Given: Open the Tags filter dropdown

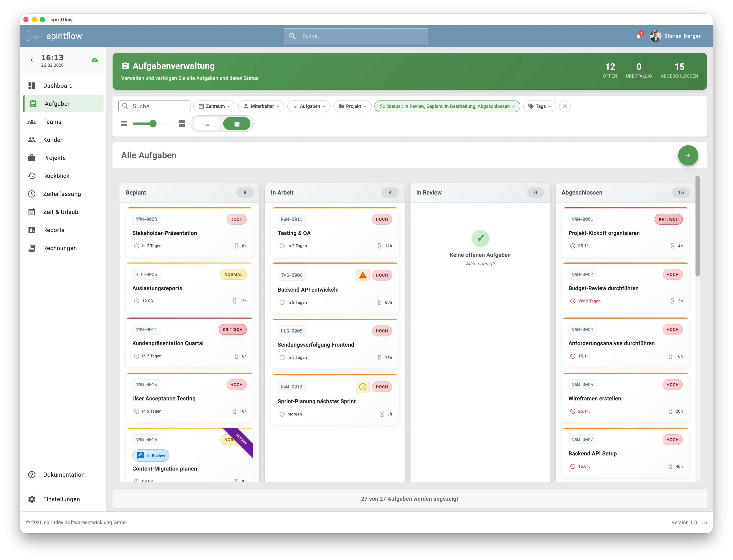Looking at the screenshot, I should coord(539,106).
